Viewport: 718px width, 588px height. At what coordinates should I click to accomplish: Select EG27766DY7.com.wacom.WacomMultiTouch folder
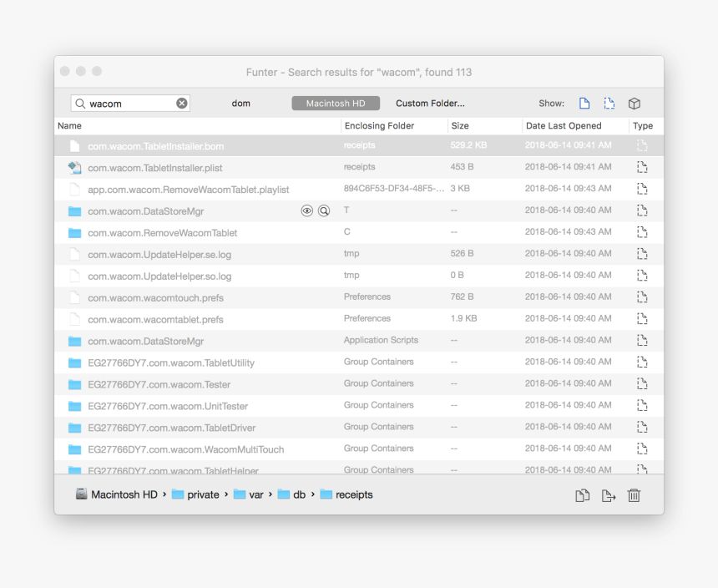click(359, 449)
